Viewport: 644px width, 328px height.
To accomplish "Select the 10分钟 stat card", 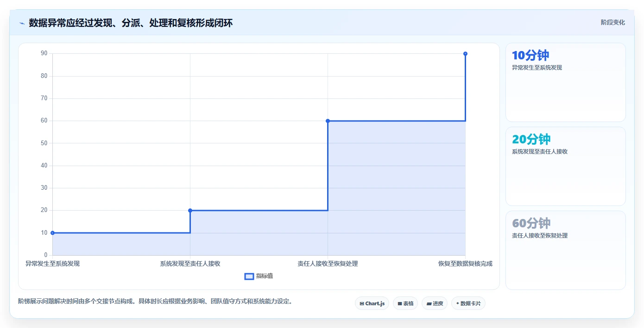I will tap(566, 83).
